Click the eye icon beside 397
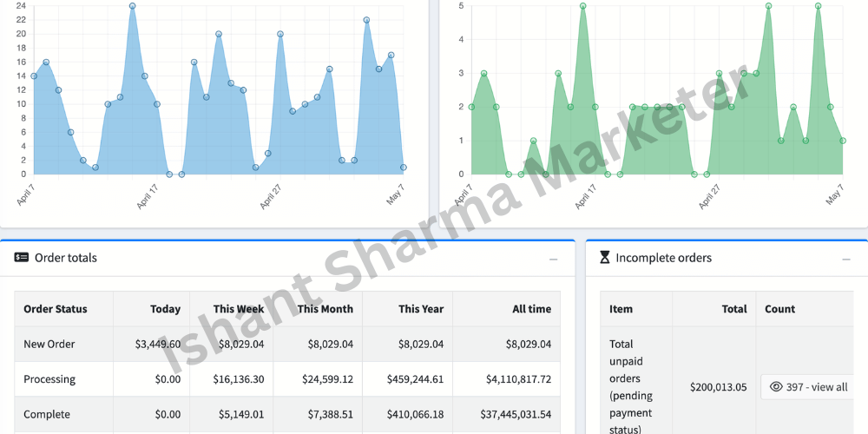 pos(776,387)
